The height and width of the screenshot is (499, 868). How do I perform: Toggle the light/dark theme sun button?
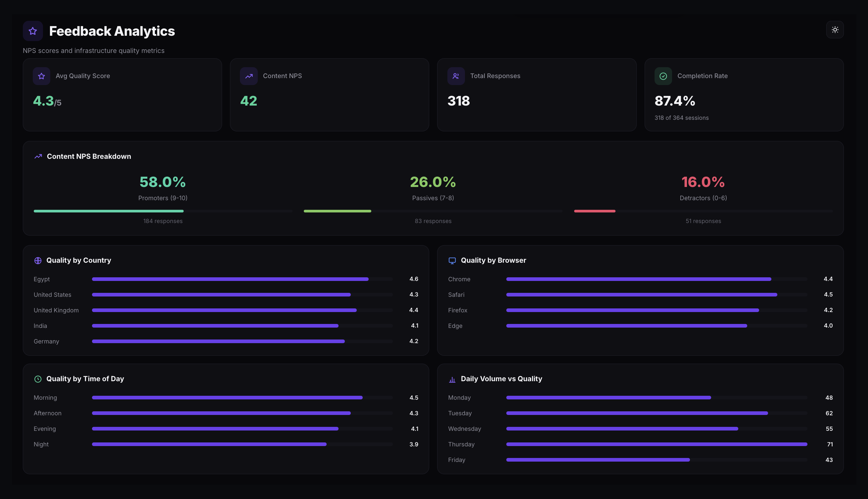click(835, 30)
